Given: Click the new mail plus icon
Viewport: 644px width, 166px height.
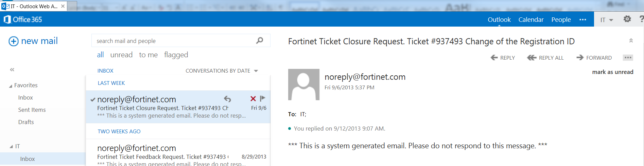Looking at the screenshot, I should tap(13, 41).
